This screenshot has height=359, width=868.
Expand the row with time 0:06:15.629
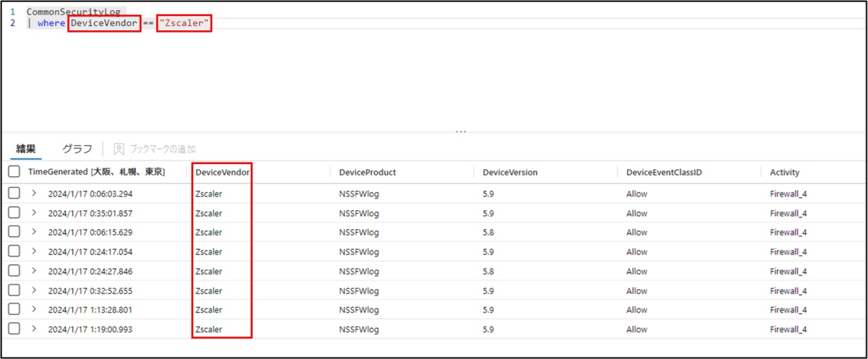[x=34, y=232]
